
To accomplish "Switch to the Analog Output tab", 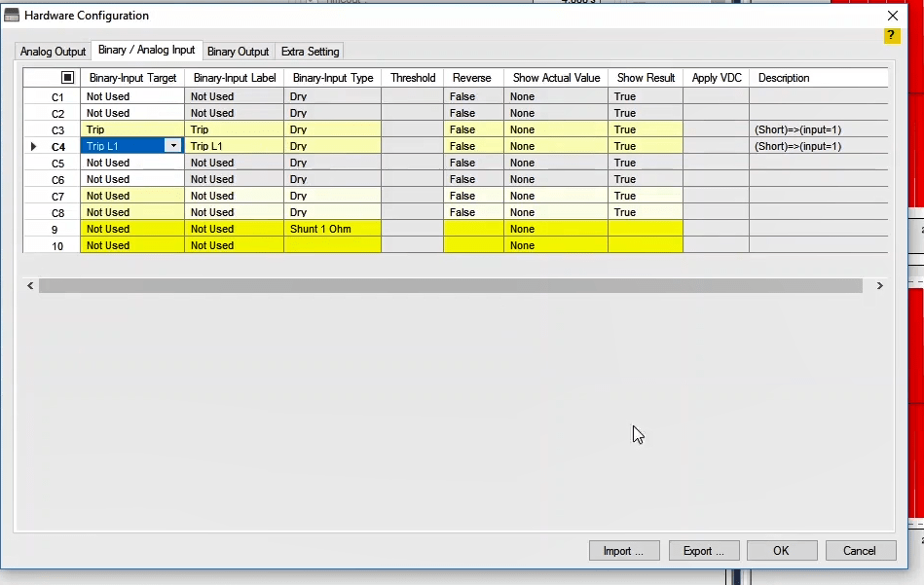I will [x=54, y=52].
